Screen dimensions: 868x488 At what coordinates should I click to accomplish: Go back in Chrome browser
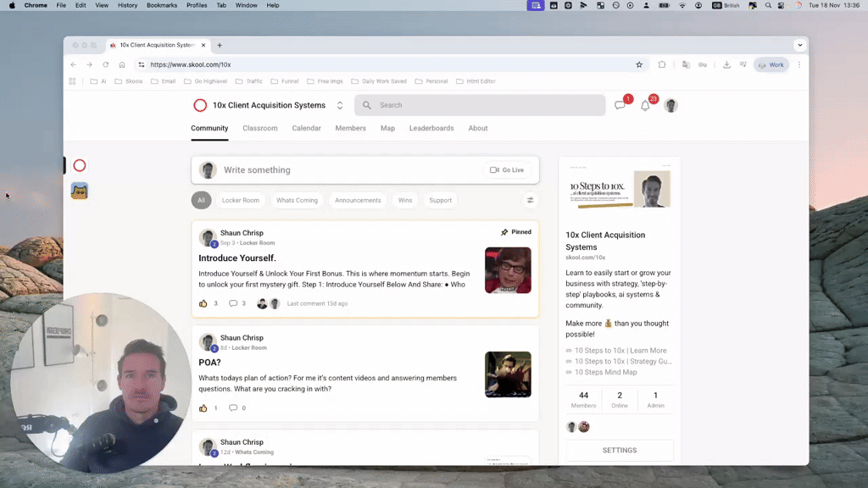coord(74,64)
